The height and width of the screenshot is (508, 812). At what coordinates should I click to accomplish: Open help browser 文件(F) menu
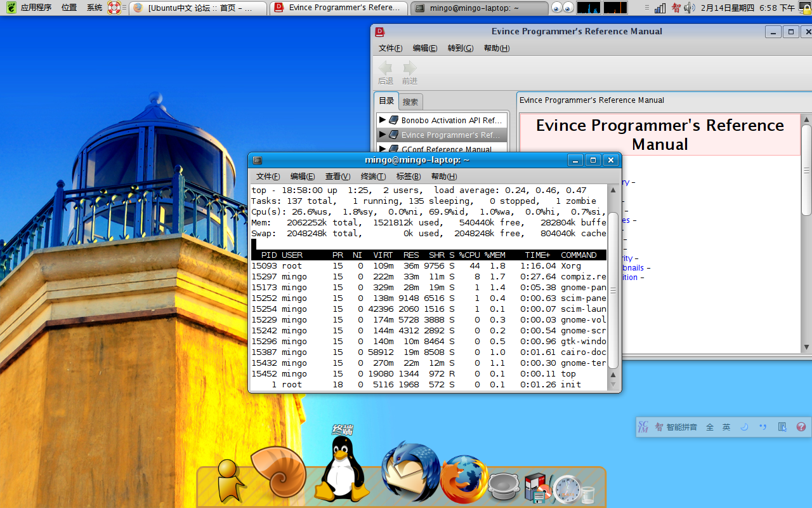click(x=390, y=48)
